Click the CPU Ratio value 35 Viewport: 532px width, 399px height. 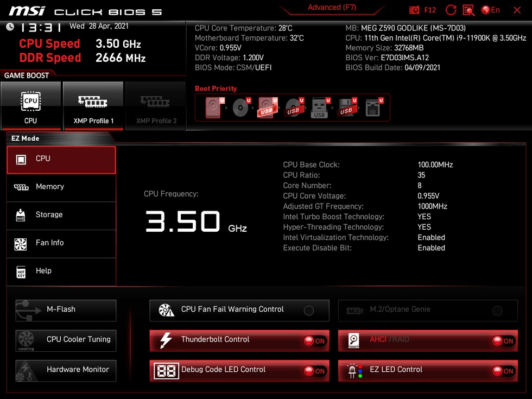click(421, 175)
